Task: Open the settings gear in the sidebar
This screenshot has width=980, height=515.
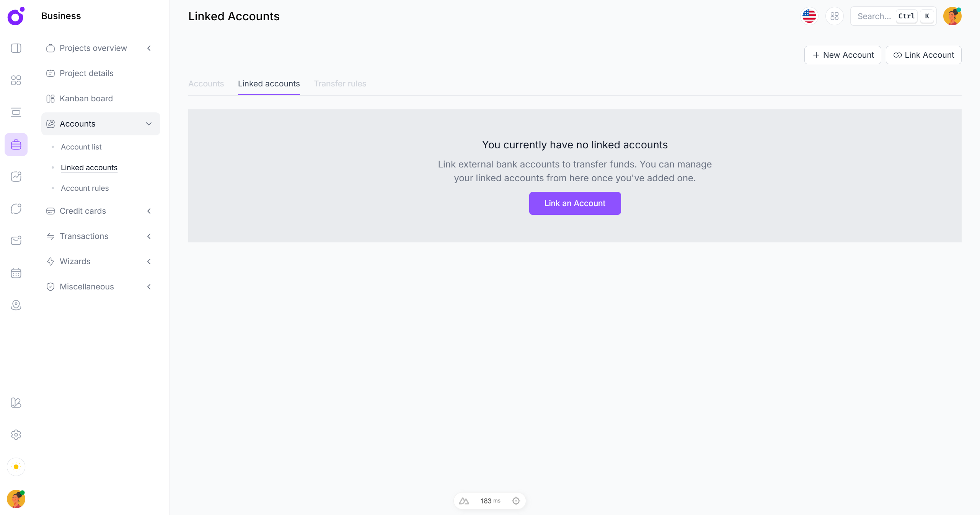Action: 16,435
